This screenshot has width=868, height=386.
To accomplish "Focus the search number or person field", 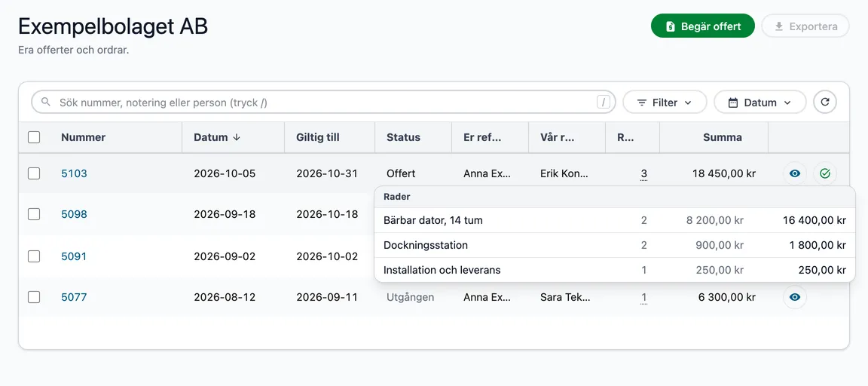I will tap(323, 103).
